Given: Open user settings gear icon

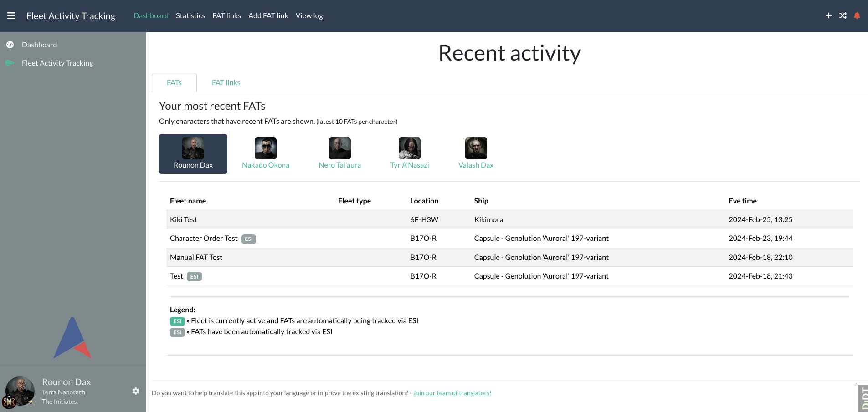Looking at the screenshot, I should pos(136,391).
